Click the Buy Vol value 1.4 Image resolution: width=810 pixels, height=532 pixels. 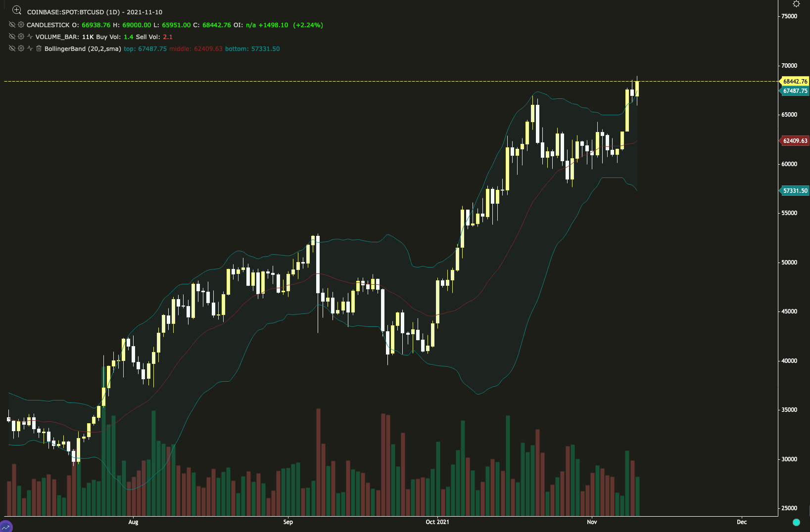click(x=129, y=37)
